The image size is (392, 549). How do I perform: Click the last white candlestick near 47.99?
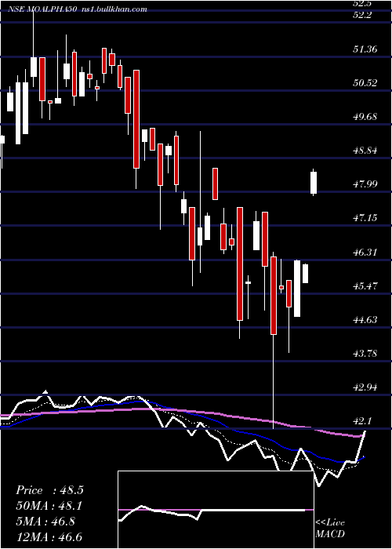[x=314, y=183]
